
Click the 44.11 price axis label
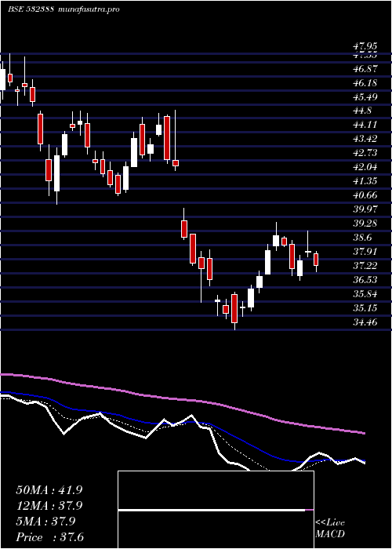pos(365,125)
